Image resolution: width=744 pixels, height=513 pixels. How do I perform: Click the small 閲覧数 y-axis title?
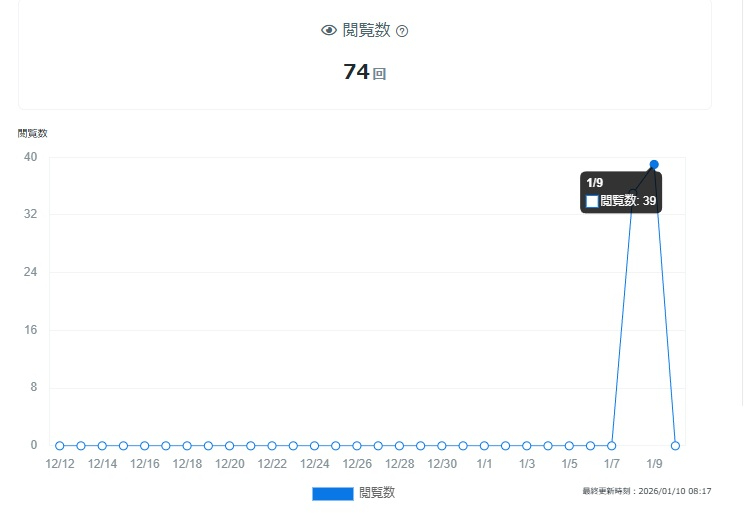point(32,133)
